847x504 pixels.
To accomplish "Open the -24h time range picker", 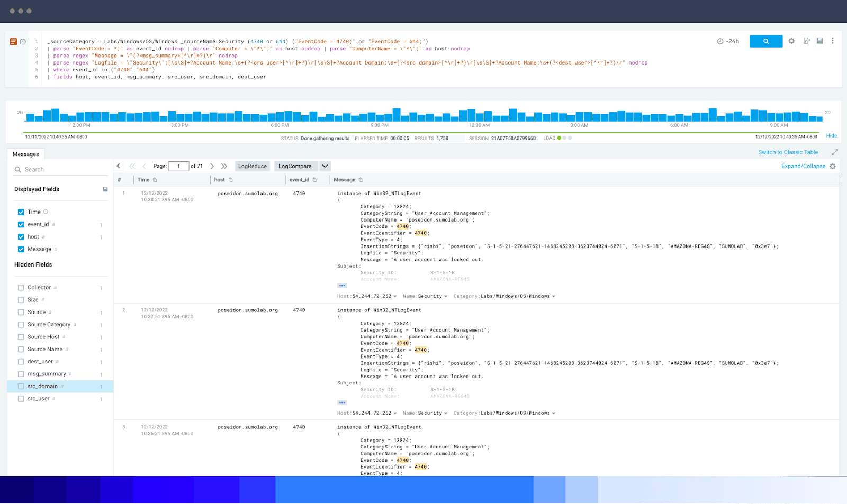I will (728, 41).
